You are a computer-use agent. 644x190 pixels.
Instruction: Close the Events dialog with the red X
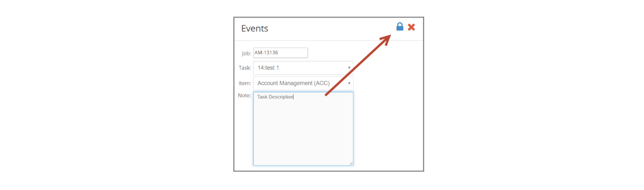(x=411, y=27)
